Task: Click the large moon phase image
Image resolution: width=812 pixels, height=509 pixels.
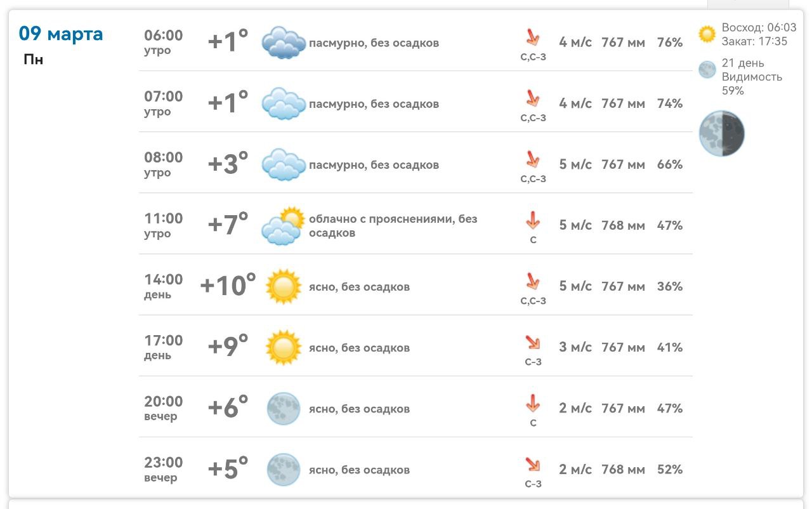Action: tap(722, 133)
